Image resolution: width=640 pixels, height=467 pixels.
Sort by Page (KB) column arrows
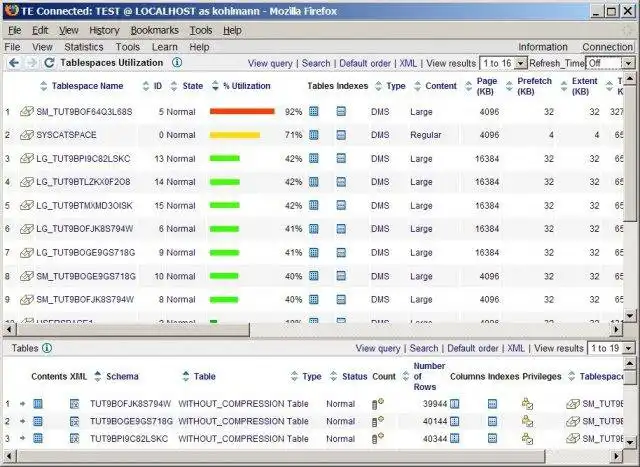469,86
